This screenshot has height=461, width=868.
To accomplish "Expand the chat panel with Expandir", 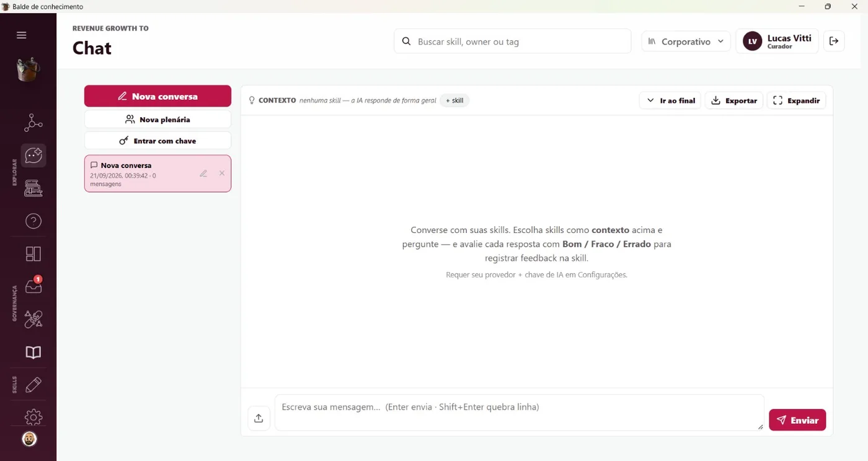I will [797, 100].
